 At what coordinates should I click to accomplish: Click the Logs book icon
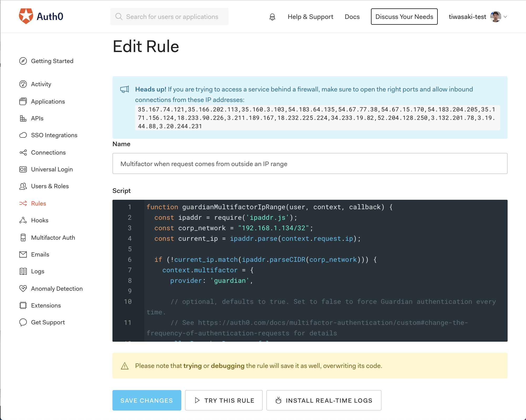coord(23,271)
